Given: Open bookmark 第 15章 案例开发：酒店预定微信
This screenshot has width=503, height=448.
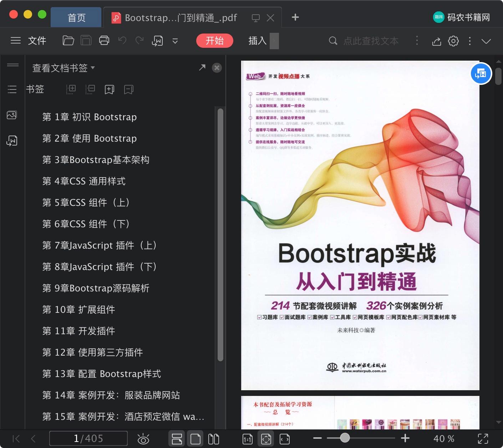Looking at the screenshot, I should pyautogui.click(x=123, y=417).
